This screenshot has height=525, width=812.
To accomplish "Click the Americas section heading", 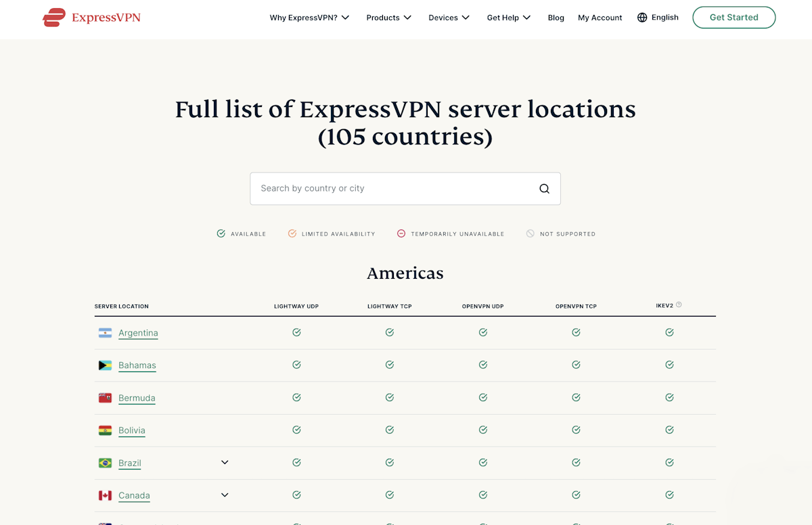I will coord(405,273).
